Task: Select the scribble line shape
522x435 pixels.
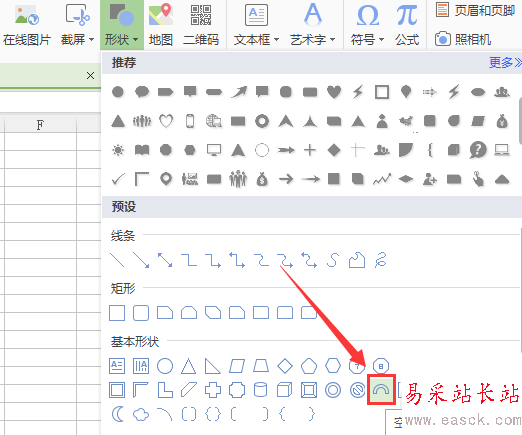Action: coord(380,260)
